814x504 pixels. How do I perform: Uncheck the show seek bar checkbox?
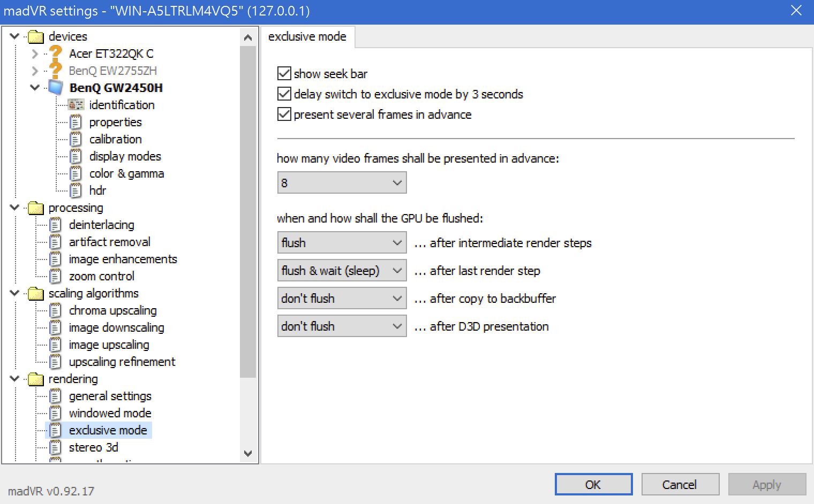point(284,73)
